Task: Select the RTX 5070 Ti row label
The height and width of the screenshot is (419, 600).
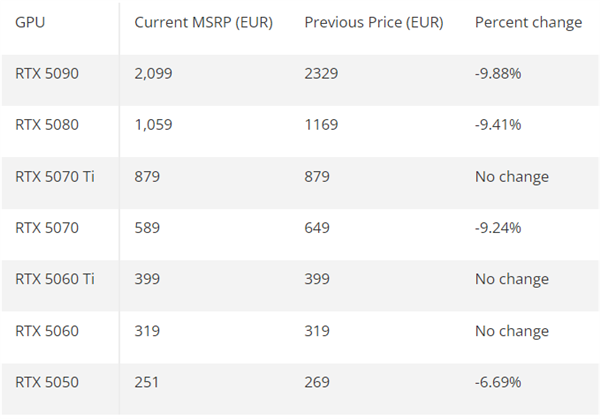Action: point(55,177)
